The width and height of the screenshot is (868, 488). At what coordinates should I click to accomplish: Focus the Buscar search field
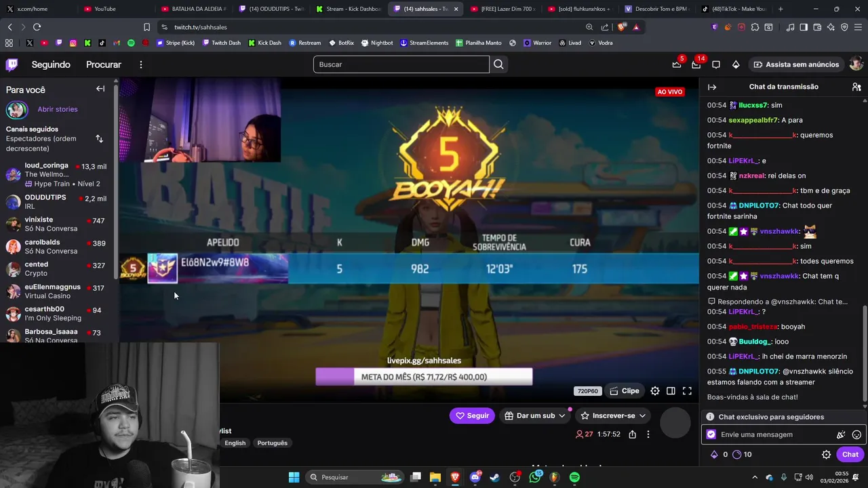tap(401, 64)
